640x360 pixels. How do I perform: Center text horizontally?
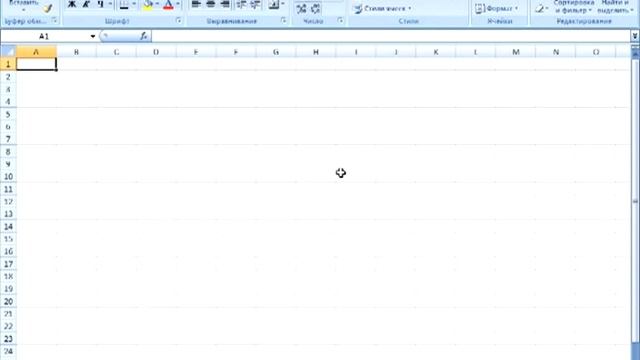coord(211,4)
